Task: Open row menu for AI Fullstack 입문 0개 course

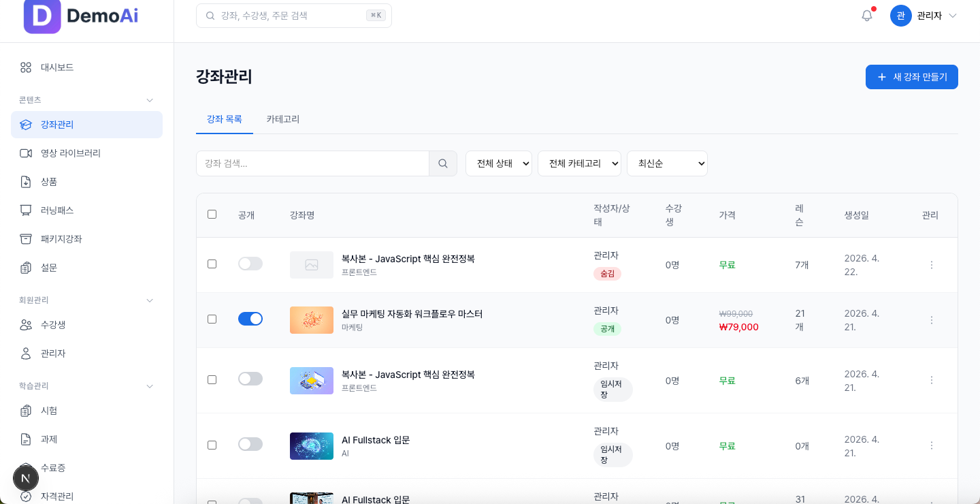Action: click(x=932, y=445)
